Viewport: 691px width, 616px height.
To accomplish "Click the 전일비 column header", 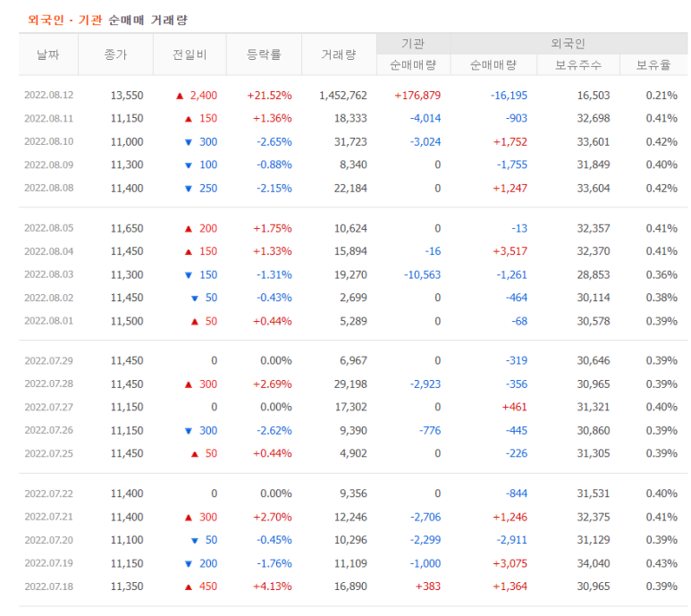I will point(190,55).
